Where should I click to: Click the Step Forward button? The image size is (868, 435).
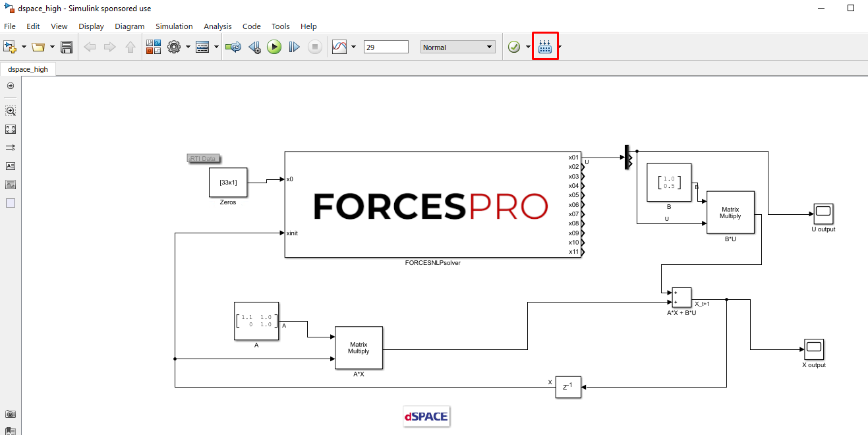pos(295,47)
